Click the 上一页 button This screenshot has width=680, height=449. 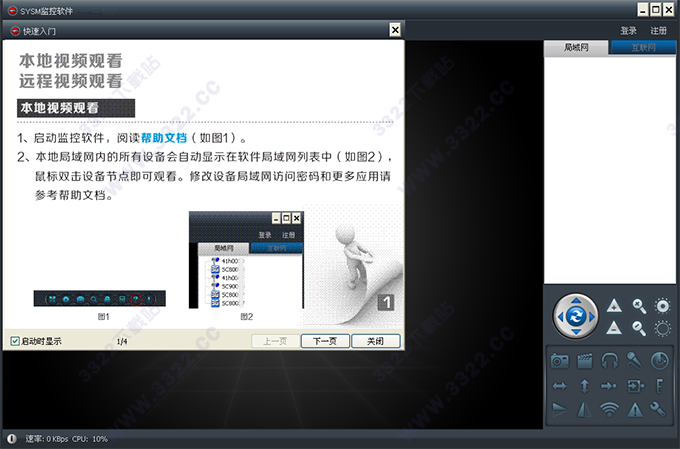click(x=275, y=341)
